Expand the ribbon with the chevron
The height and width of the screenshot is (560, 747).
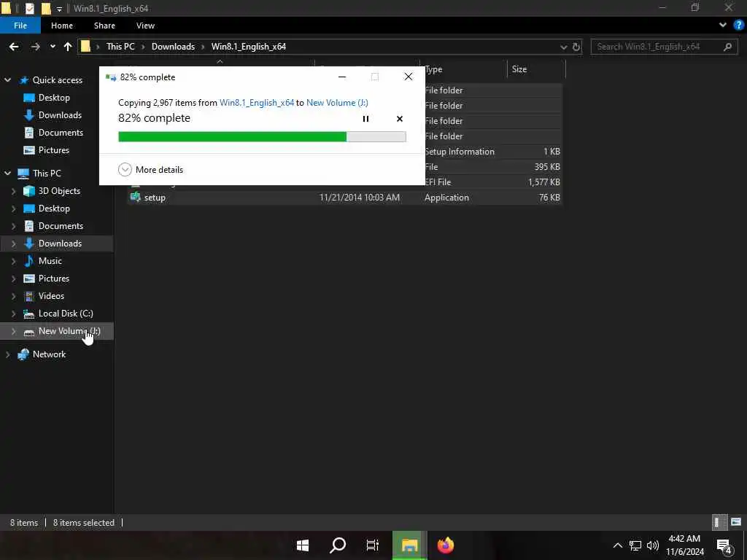tap(722, 26)
